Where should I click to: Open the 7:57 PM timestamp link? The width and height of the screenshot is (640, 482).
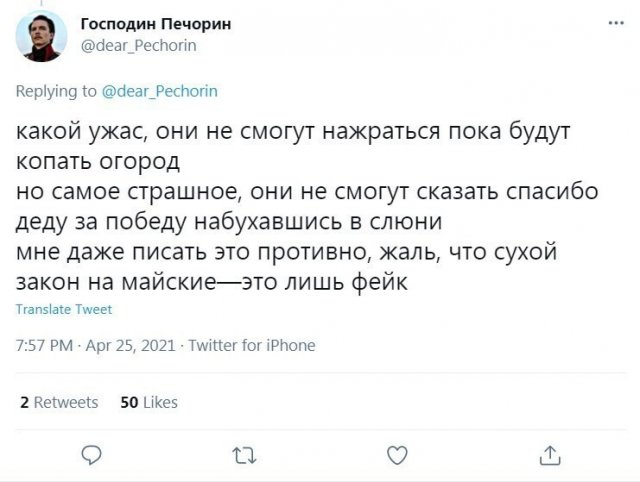pos(46,346)
